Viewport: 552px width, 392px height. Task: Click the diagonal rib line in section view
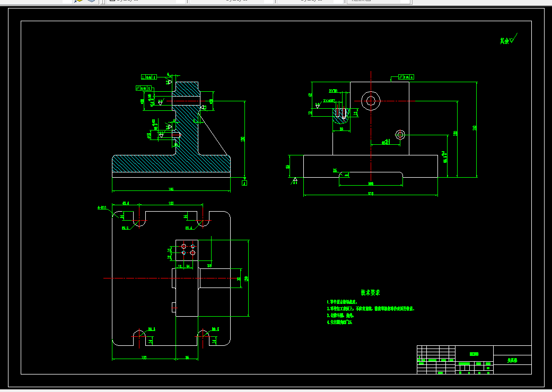point(213,134)
